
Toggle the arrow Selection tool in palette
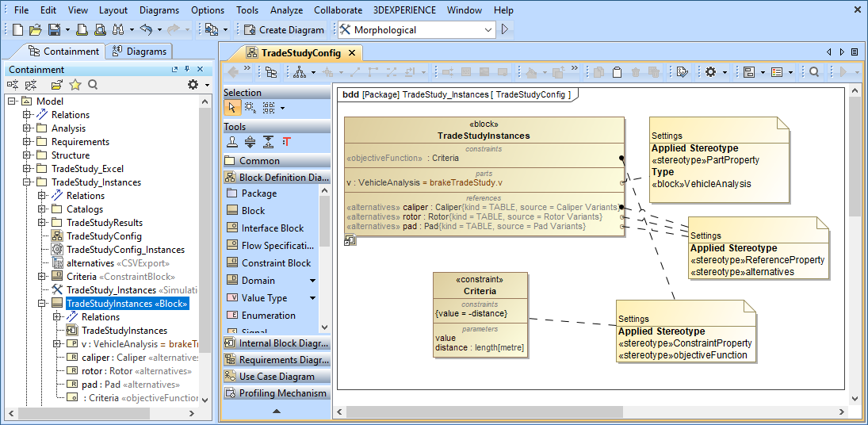(231, 108)
